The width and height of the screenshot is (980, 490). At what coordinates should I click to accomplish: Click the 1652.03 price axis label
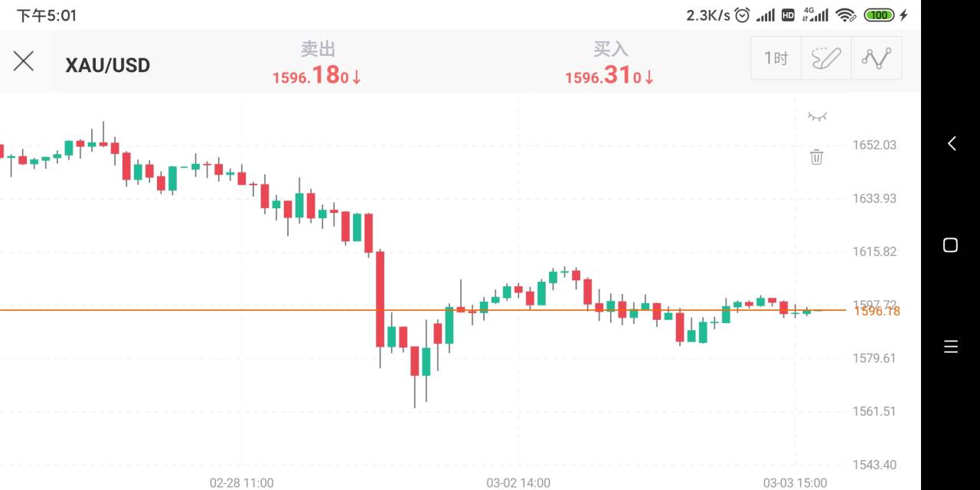(x=874, y=145)
